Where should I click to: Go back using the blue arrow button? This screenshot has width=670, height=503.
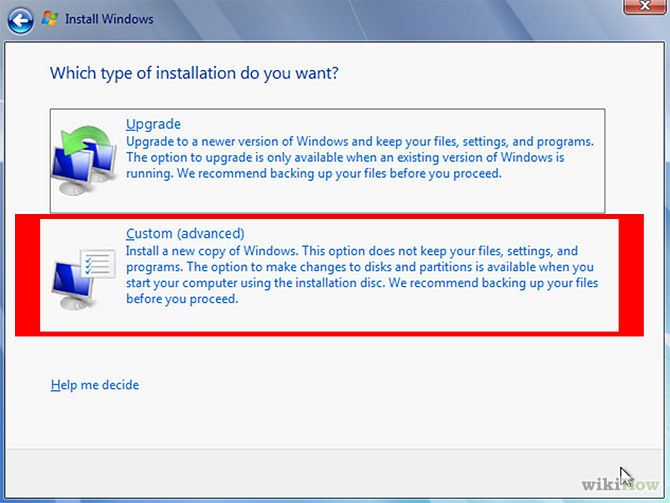[20, 20]
